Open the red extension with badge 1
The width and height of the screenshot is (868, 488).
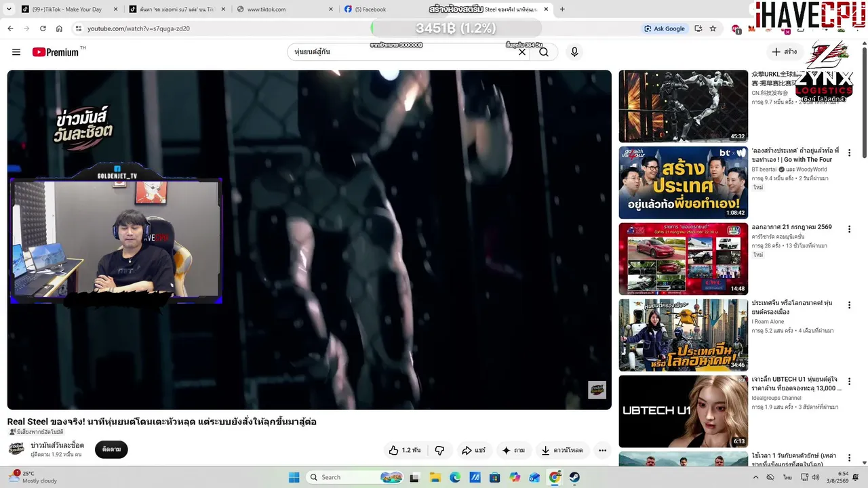coord(736,29)
